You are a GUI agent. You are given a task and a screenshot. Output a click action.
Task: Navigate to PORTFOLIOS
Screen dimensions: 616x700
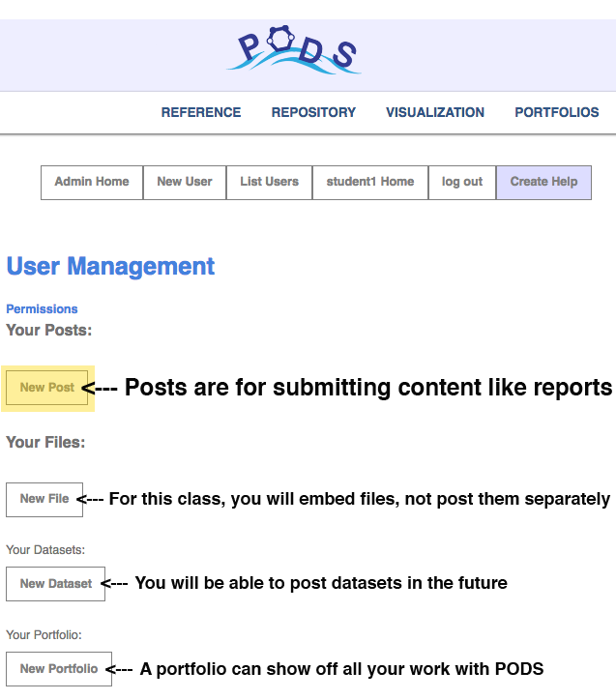pos(556,112)
